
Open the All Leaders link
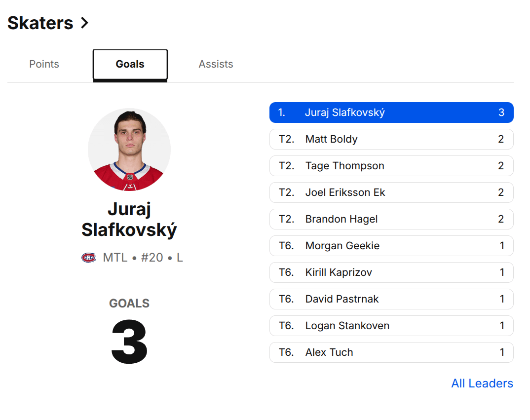coord(482,383)
